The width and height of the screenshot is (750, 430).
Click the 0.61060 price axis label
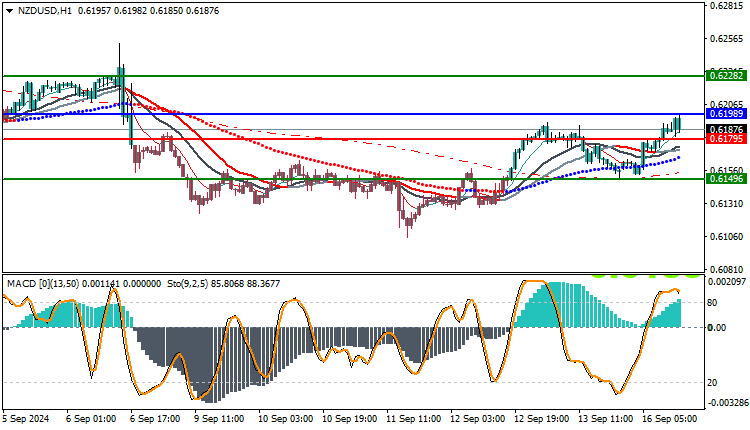727,237
